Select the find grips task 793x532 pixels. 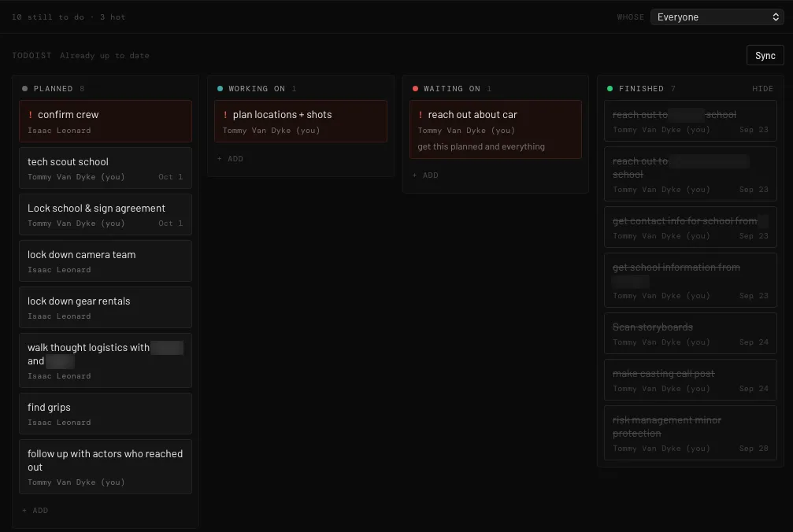click(x=106, y=414)
